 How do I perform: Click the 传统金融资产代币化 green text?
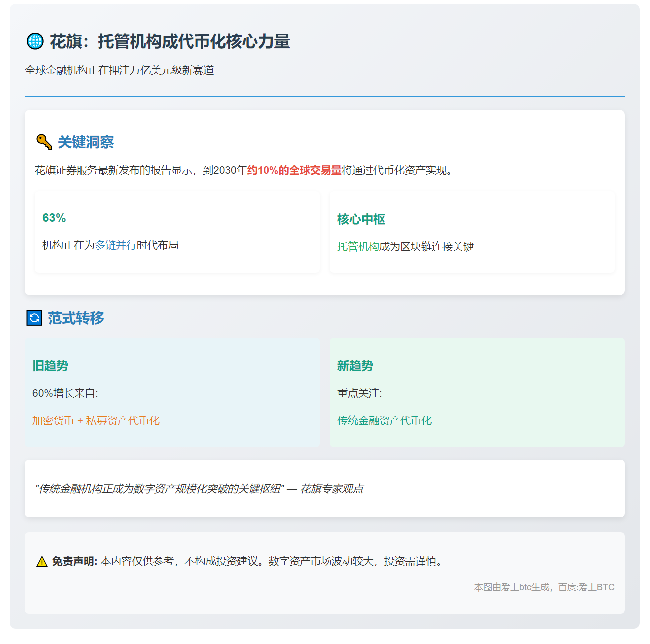[x=386, y=420]
